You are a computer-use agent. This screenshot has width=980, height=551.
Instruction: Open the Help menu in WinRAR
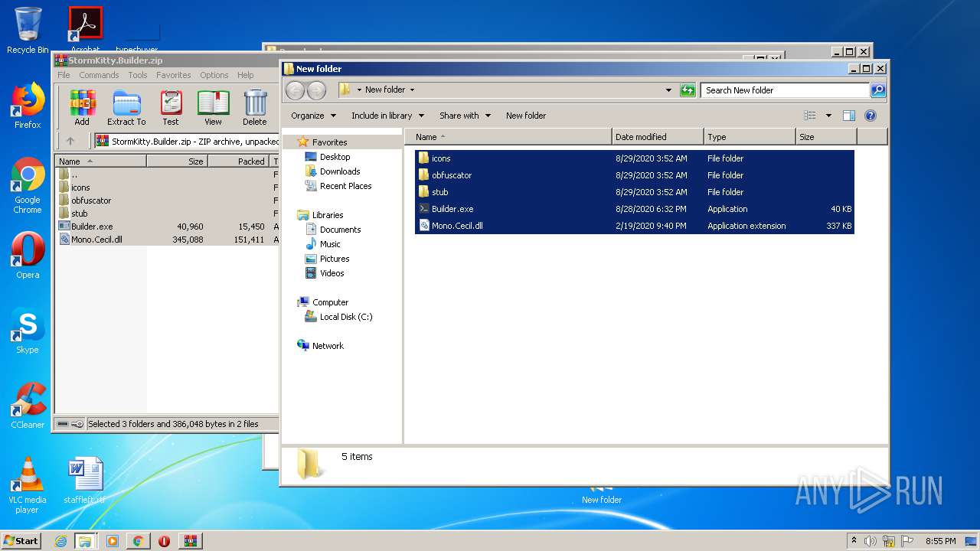pyautogui.click(x=245, y=75)
